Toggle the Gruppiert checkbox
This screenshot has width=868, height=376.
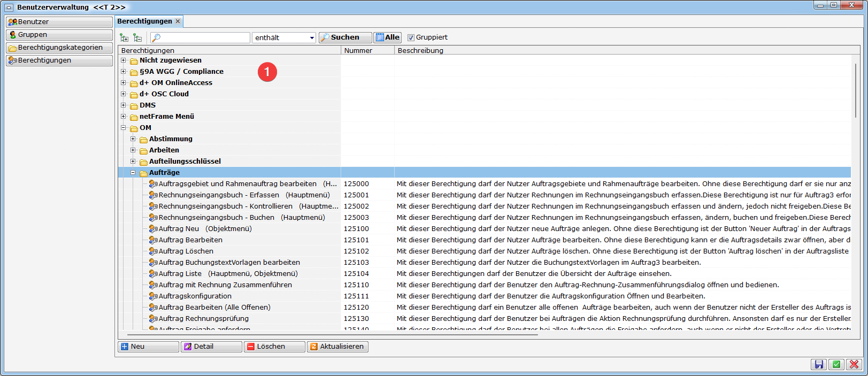(x=411, y=37)
